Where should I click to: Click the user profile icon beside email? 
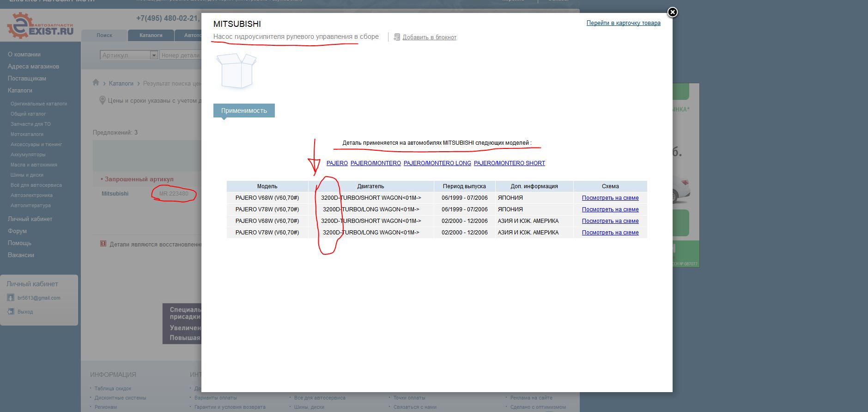click(11, 298)
